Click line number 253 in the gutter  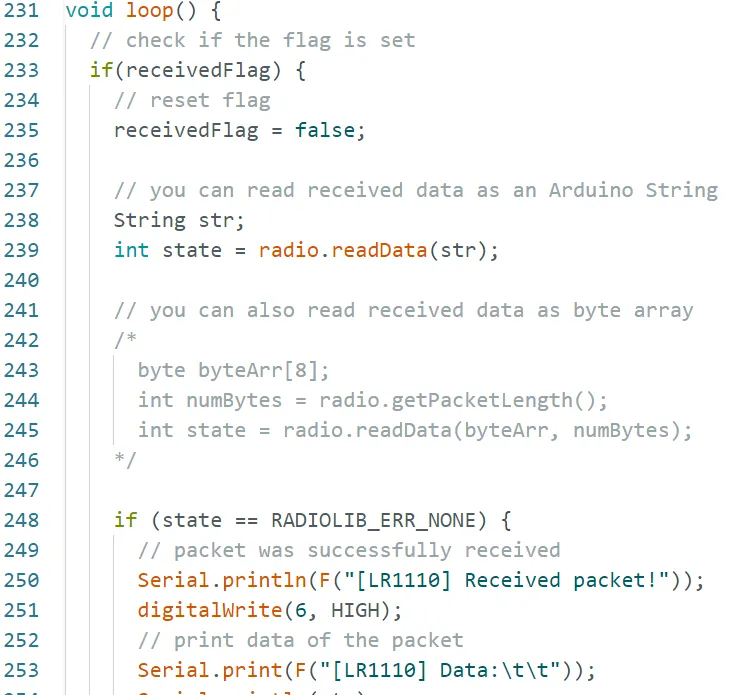tap(20, 670)
